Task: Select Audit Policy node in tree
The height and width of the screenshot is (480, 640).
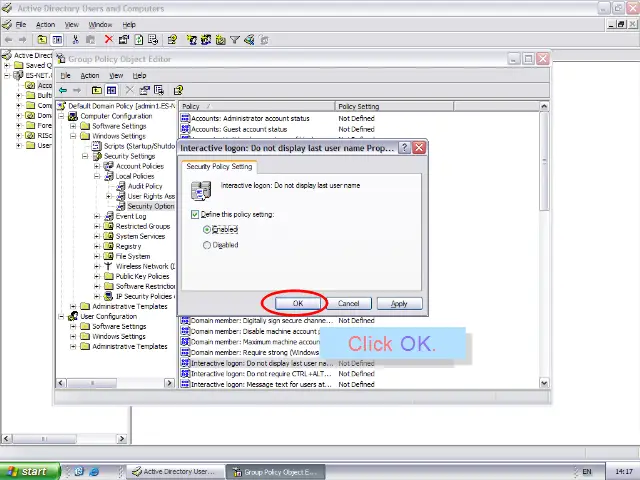Action: 144,186
